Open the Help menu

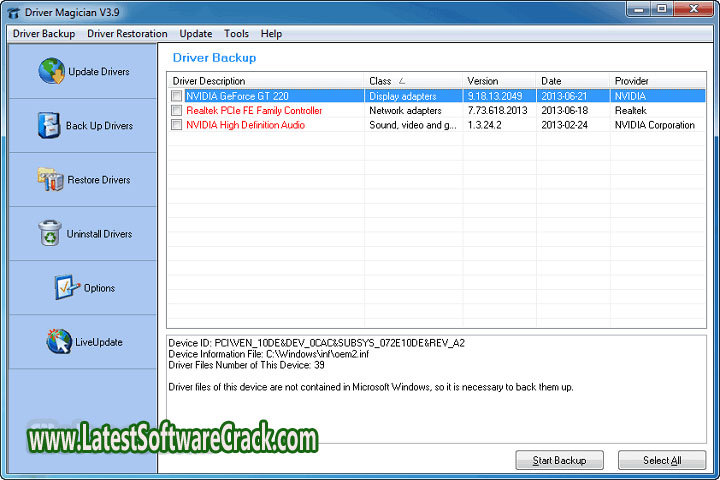[271, 34]
